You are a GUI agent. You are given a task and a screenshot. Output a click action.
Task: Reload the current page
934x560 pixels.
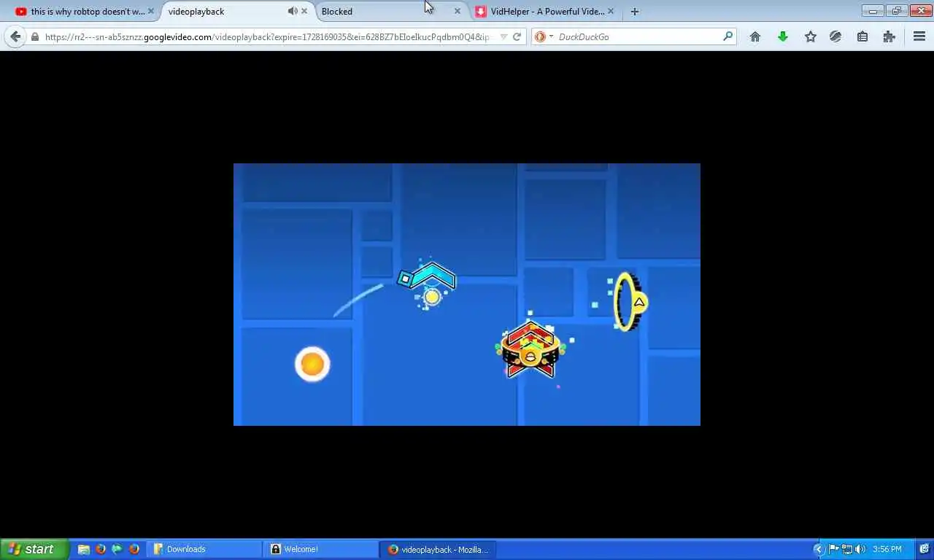click(517, 36)
